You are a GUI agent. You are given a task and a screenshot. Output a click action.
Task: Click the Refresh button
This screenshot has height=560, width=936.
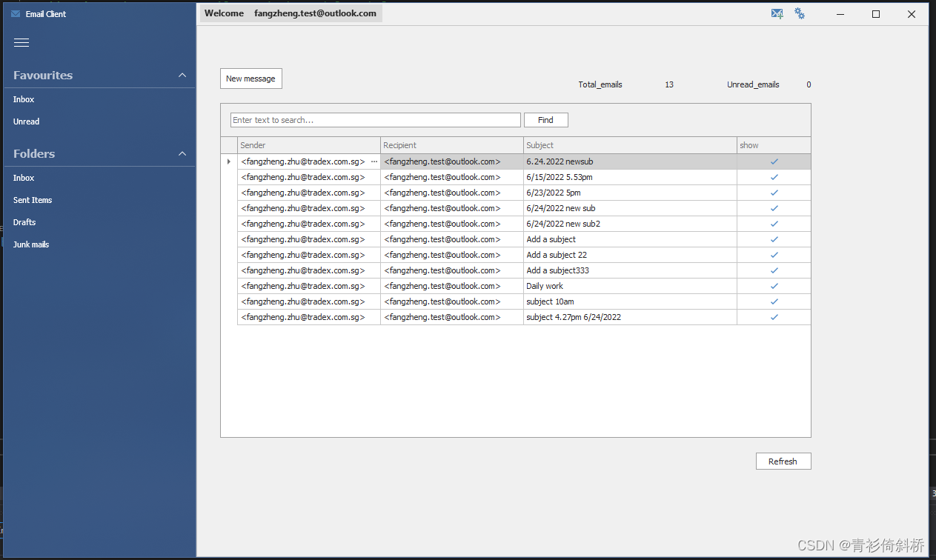(783, 461)
